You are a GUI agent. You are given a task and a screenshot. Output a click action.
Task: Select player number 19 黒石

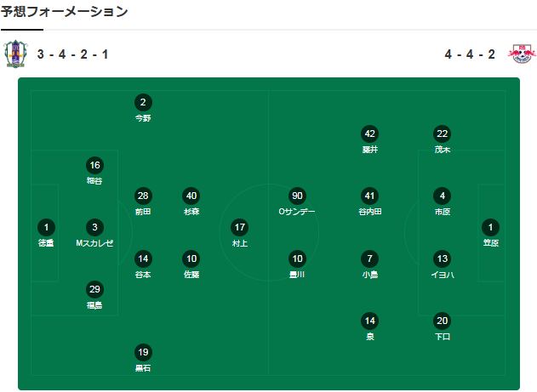tap(143, 358)
